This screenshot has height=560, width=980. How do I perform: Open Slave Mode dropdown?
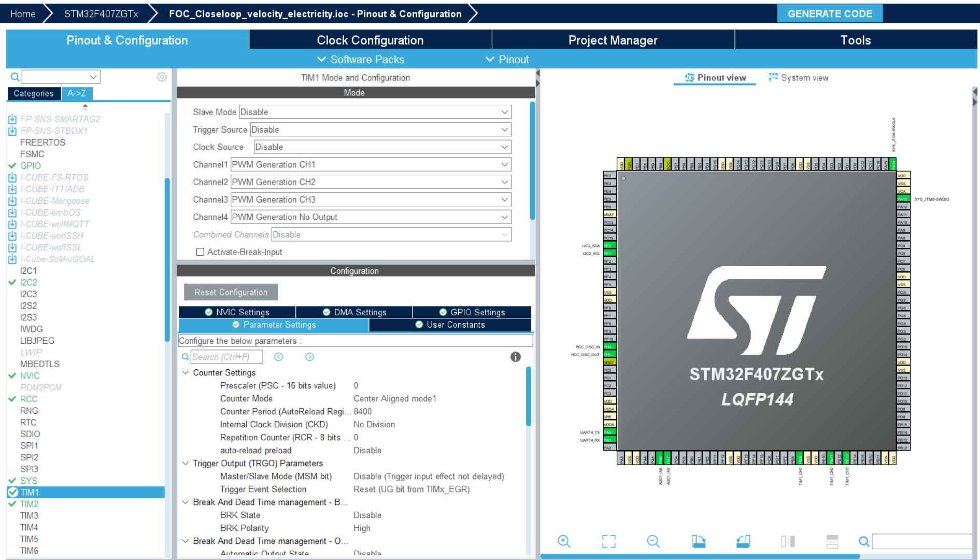tap(375, 112)
